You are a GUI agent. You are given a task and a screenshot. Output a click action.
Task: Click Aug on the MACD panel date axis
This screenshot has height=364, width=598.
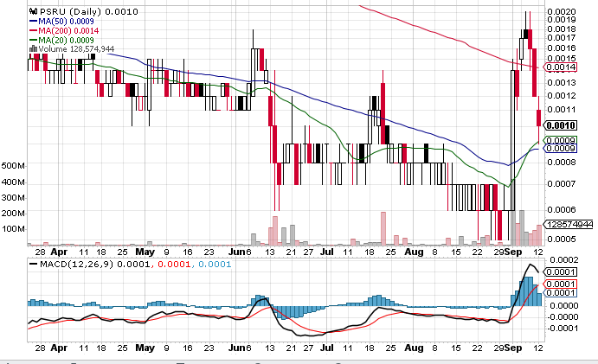click(x=414, y=348)
